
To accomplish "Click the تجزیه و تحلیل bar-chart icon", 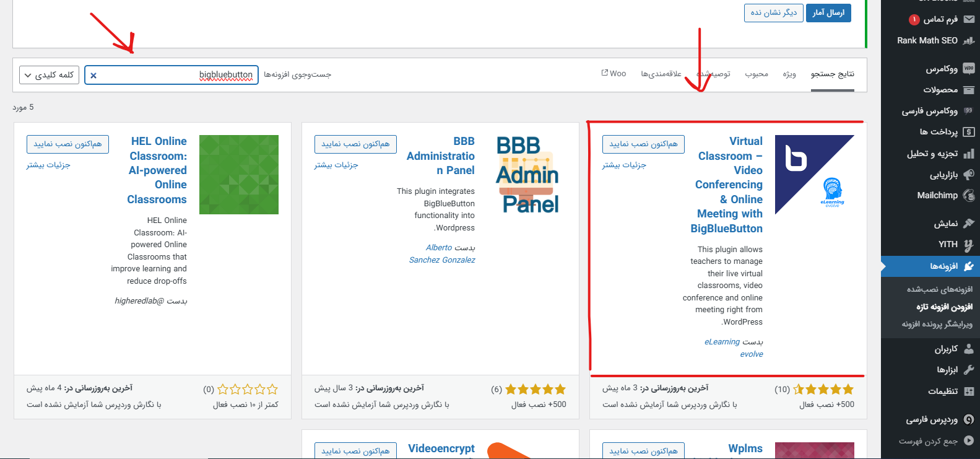I will [x=969, y=154].
